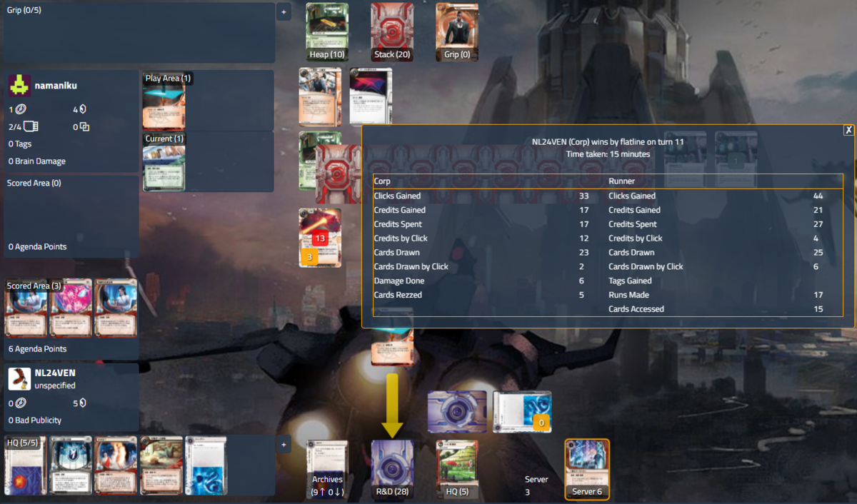The height and width of the screenshot is (504, 857).
Task: Select HQ hand card with red hexagon
Action: [x=25, y=465]
